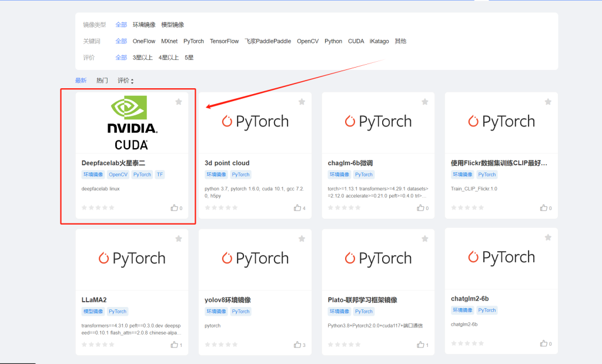Open the 3d point cloud image title
Viewport: 602px width, 364px height.
(x=227, y=163)
